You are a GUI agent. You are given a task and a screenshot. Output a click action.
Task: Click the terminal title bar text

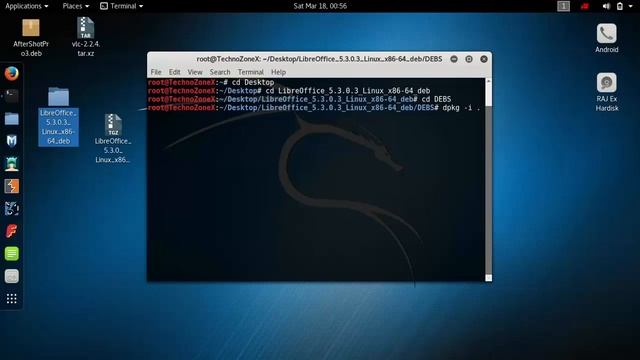click(319, 59)
